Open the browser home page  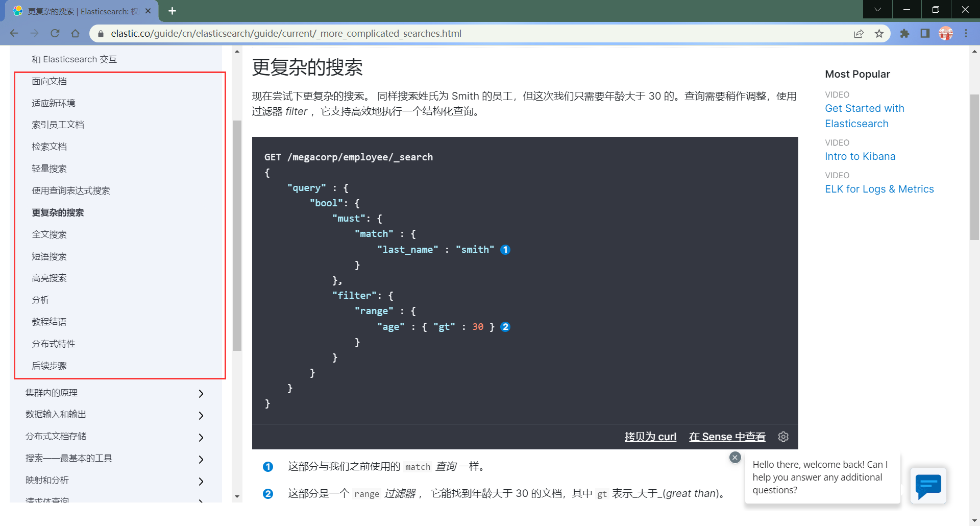pyautogui.click(x=75, y=33)
